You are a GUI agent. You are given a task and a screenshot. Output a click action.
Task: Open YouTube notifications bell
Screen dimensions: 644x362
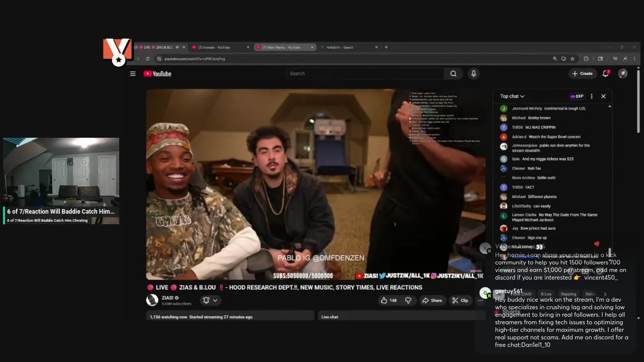(x=606, y=73)
